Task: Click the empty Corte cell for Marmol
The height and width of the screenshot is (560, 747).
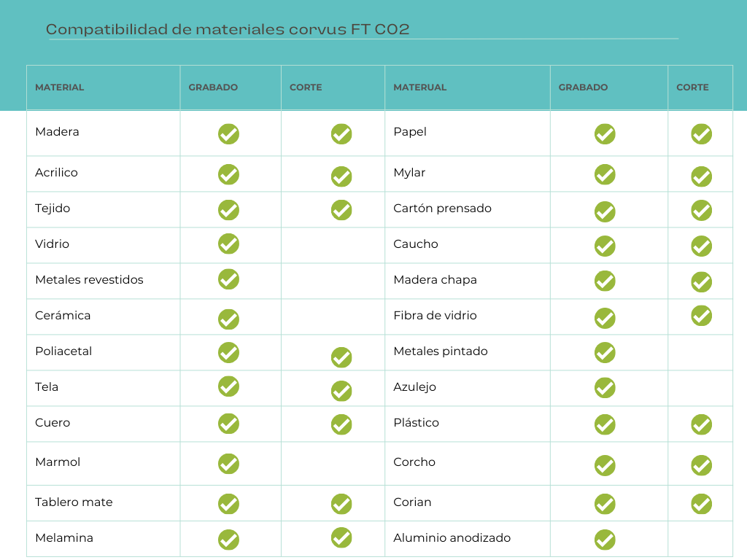Action: pyautogui.click(x=333, y=463)
